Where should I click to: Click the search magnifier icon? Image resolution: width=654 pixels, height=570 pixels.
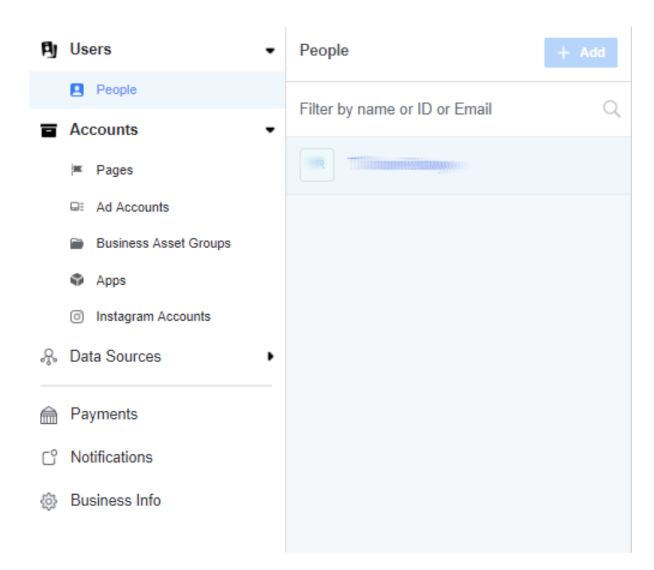611,110
